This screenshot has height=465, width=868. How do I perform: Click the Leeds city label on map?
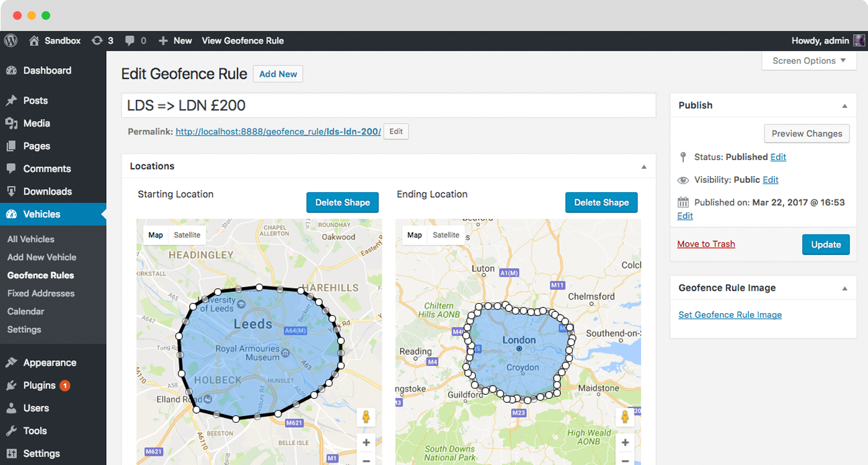(253, 324)
